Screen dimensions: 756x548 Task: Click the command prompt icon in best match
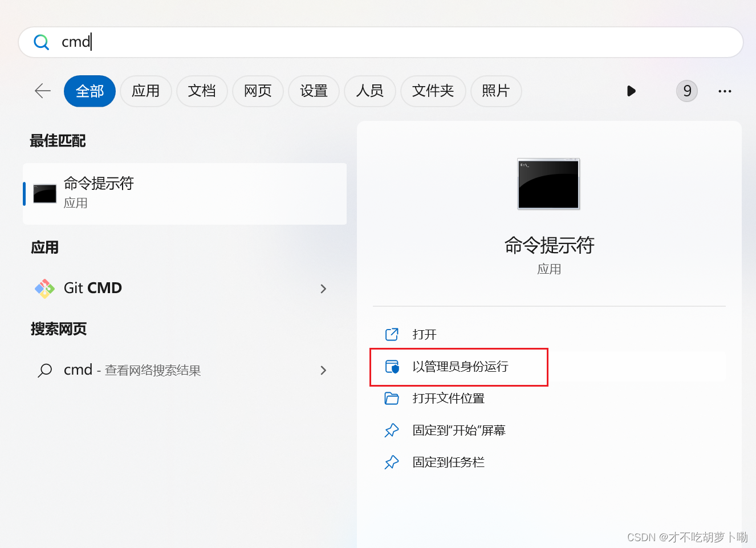(x=45, y=194)
